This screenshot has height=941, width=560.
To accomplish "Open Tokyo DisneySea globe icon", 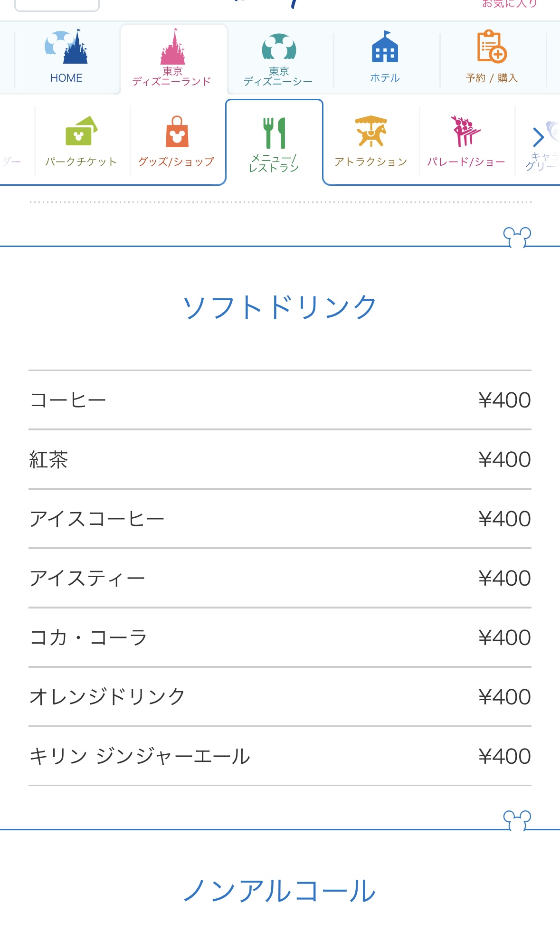I will click(279, 48).
